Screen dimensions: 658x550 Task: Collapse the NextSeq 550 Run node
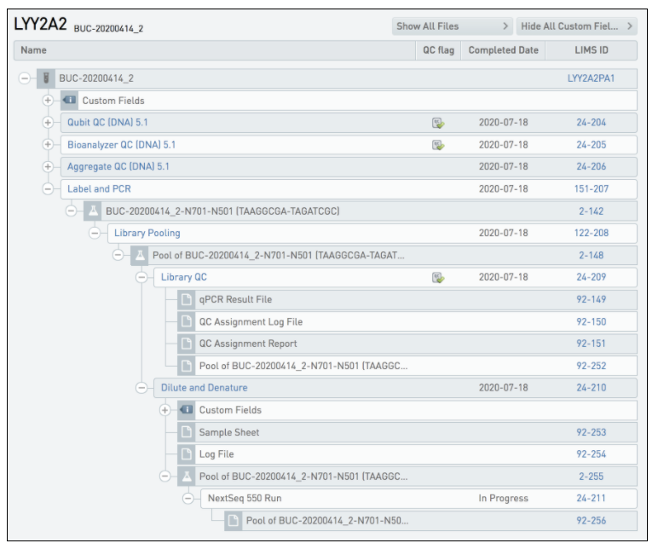pyautogui.click(x=188, y=498)
